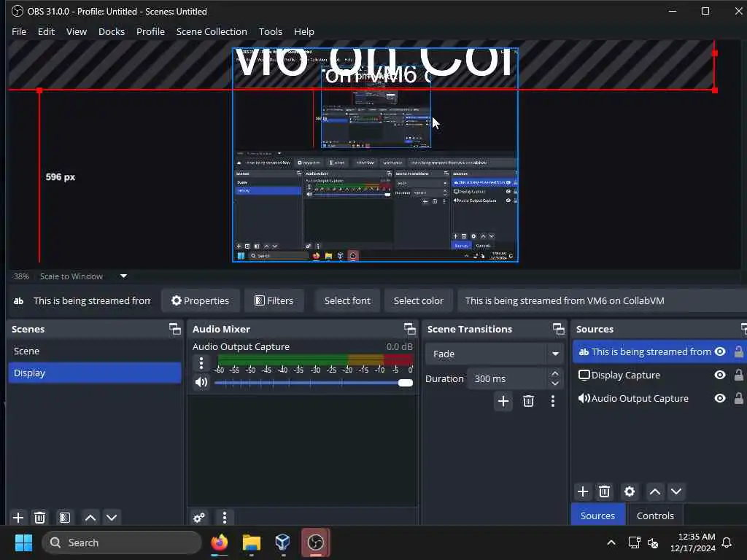
Task: Edit the source text input field
Action: pyautogui.click(x=602, y=300)
